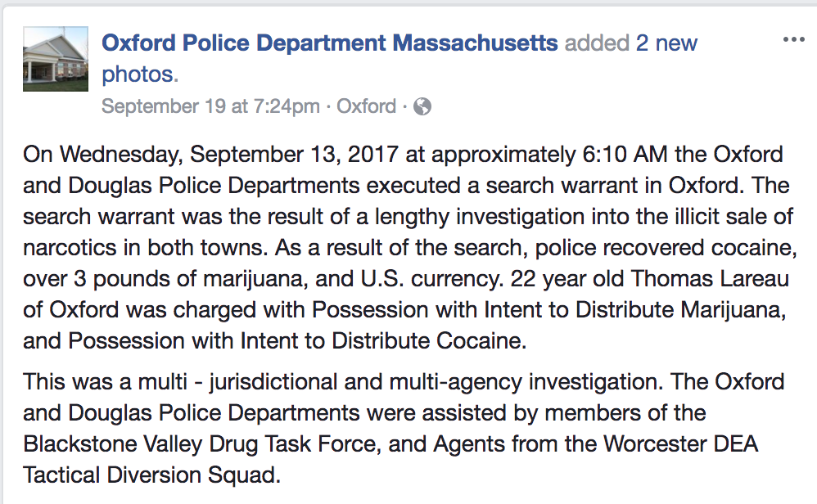Click the word 'added' in post header

tap(598, 43)
